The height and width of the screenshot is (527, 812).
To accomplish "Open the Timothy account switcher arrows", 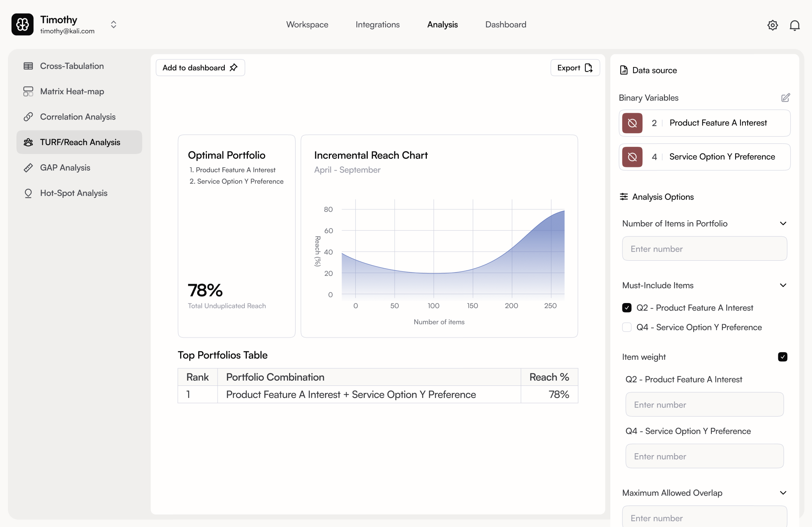I will pos(114,25).
